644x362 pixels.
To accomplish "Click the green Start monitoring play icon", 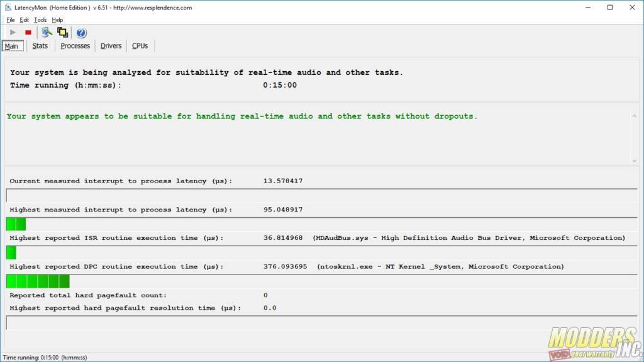I will coord(13,32).
